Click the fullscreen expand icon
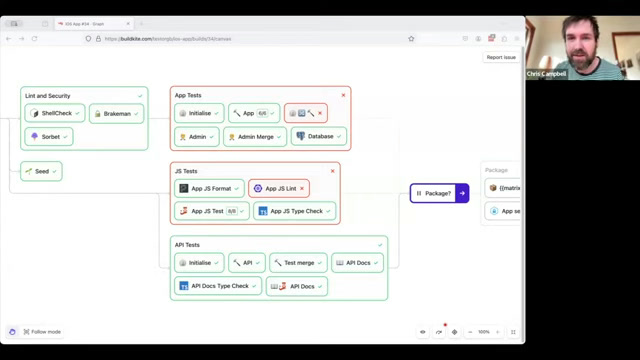This screenshot has height=360, width=640. click(513, 332)
